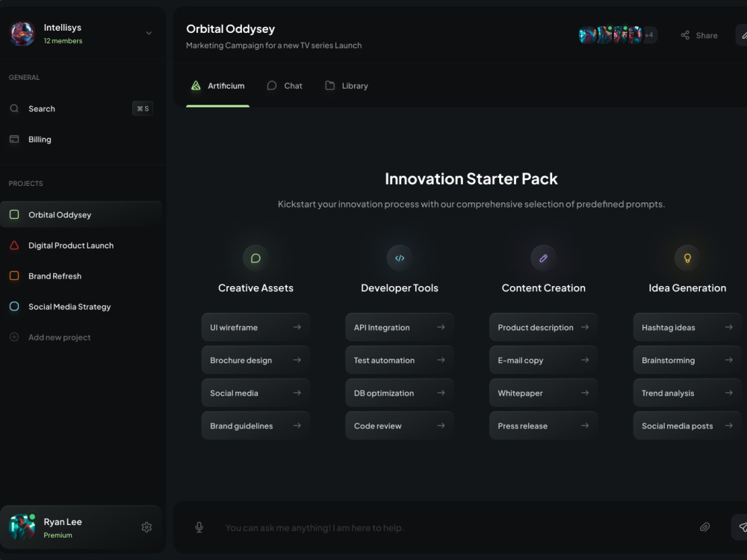747x560 pixels.
Task: Open settings gear next to Ryan Lee
Action: [x=146, y=527]
